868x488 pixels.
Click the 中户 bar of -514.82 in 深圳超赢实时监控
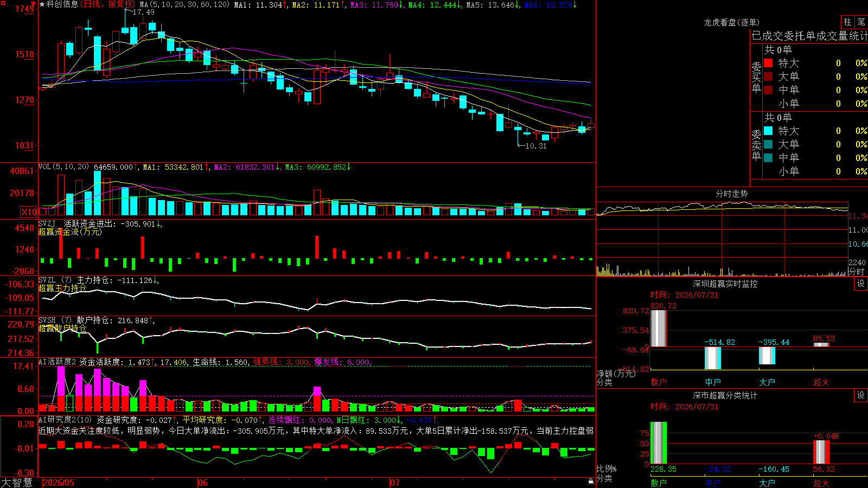tap(713, 358)
